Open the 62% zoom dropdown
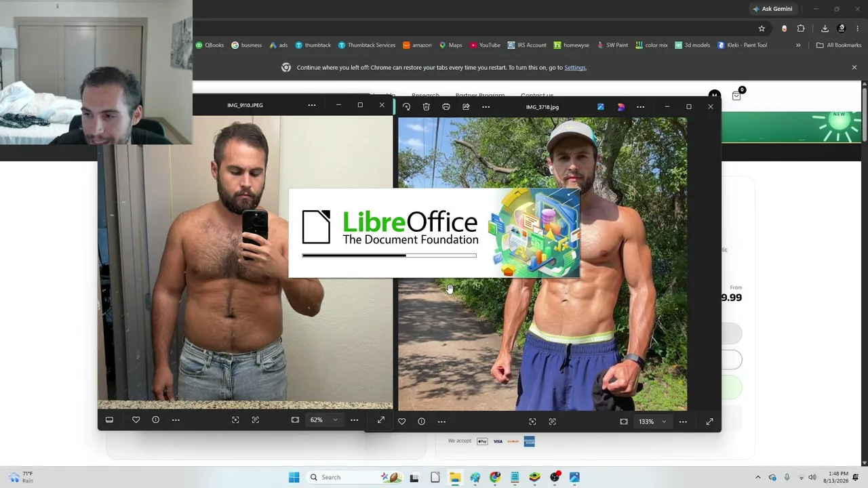 tap(324, 420)
